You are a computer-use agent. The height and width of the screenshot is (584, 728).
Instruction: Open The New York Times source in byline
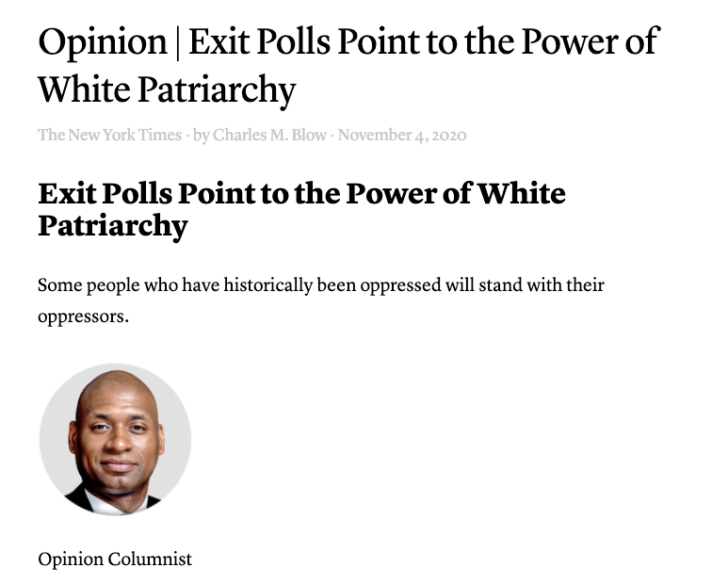pos(109,135)
